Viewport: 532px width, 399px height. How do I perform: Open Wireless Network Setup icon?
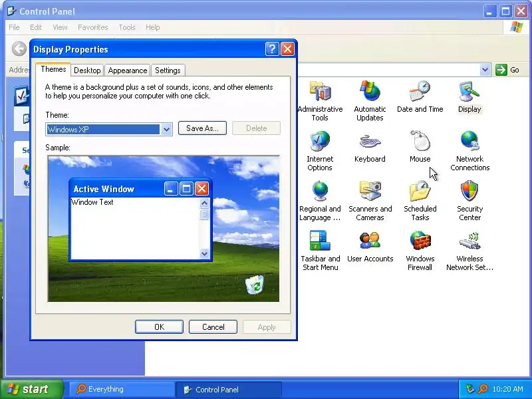pos(469,241)
